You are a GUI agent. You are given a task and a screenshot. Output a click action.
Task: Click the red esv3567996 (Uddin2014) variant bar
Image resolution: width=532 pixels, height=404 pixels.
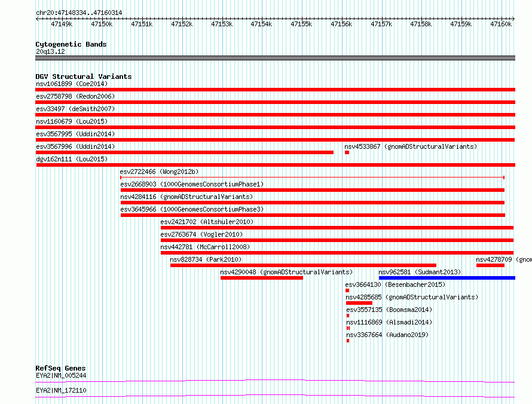[185, 152]
